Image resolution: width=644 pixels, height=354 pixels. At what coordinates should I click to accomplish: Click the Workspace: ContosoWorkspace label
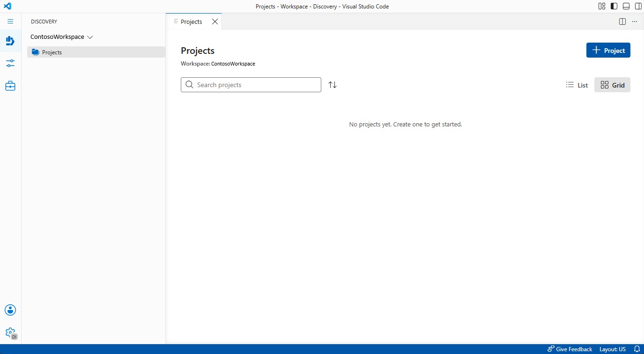coord(218,64)
